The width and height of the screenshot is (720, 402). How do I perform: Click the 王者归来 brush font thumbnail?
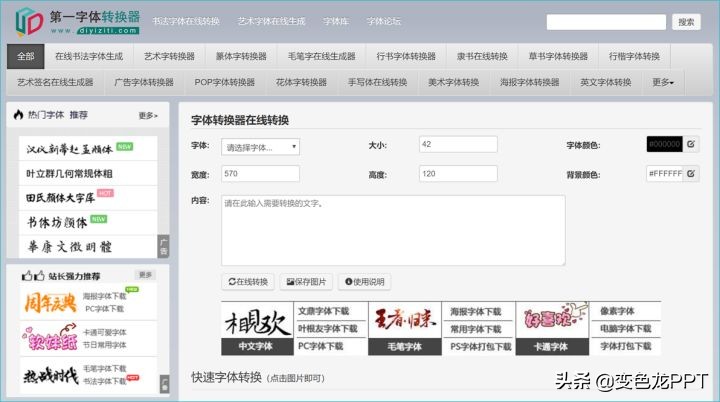tap(405, 320)
